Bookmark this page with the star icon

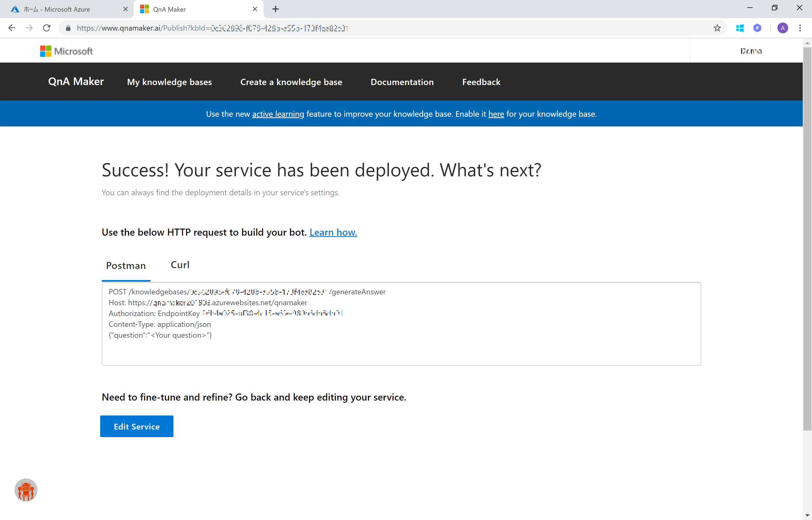pyautogui.click(x=717, y=28)
